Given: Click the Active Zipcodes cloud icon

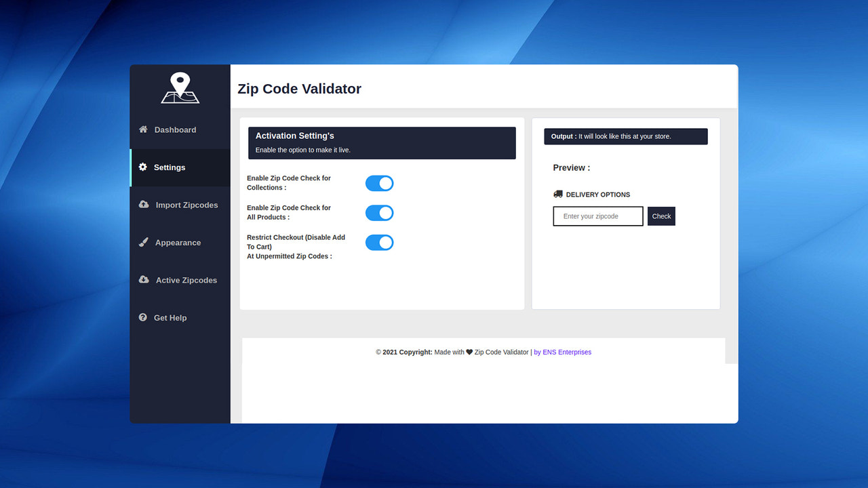Looking at the screenshot, I should [x=142, y=279].
